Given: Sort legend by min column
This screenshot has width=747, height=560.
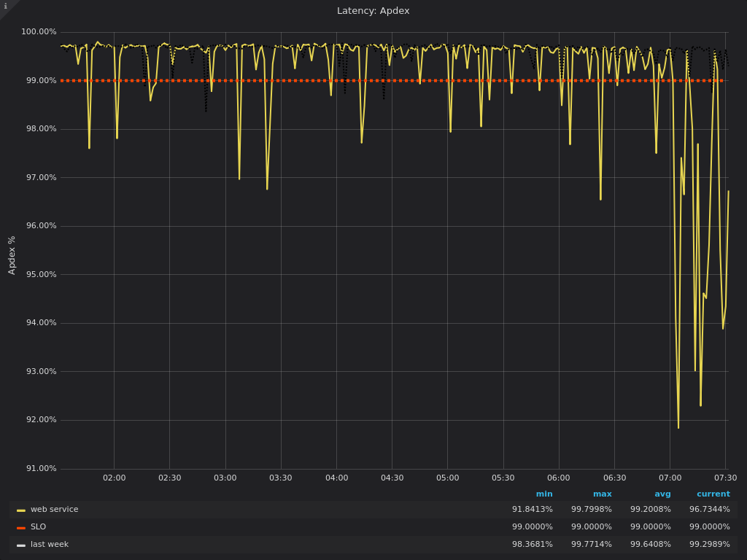Looking at the screenshot, I should pyautogui.click(x=544, y=494).
